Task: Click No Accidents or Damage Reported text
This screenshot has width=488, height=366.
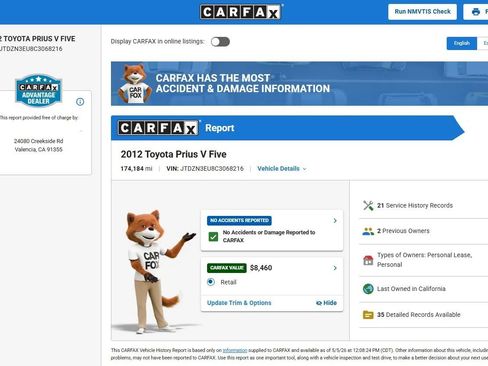Action: (269, 236)
